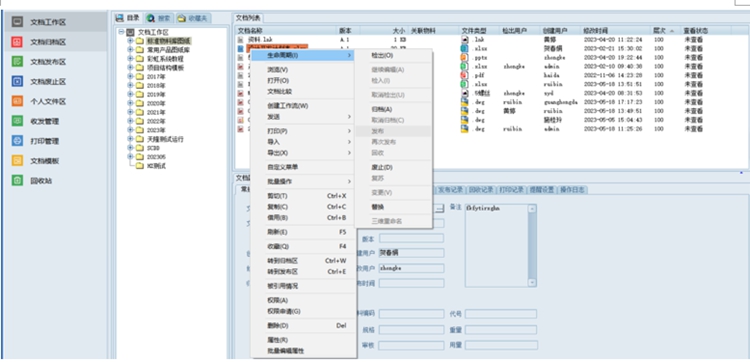750x362 pixels.
Task: Open the 文档发布区 sidebar icon
Action: [x=17, y=62]
